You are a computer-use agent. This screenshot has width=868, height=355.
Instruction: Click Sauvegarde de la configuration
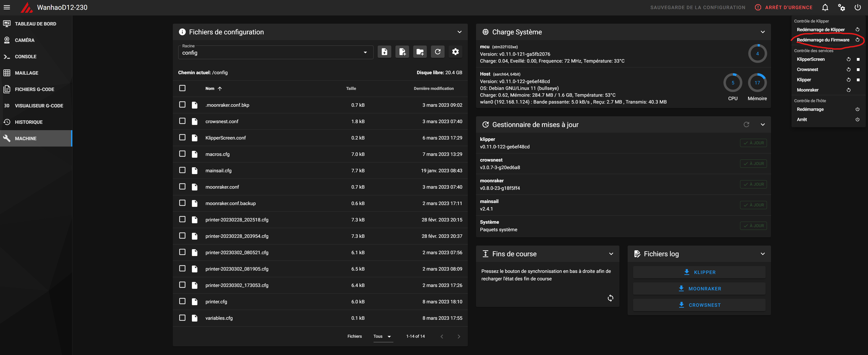(697, 8)
